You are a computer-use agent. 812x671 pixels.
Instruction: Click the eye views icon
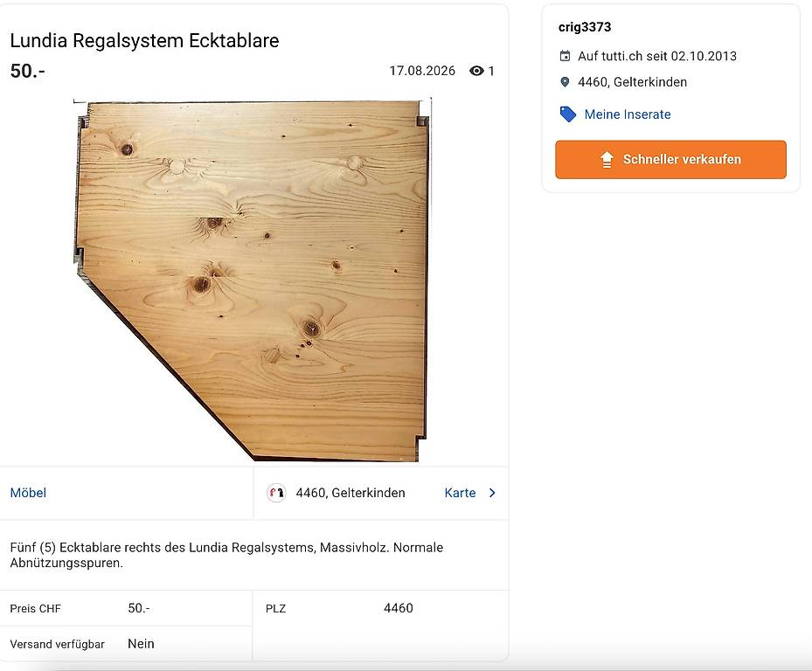coord(476,71)
